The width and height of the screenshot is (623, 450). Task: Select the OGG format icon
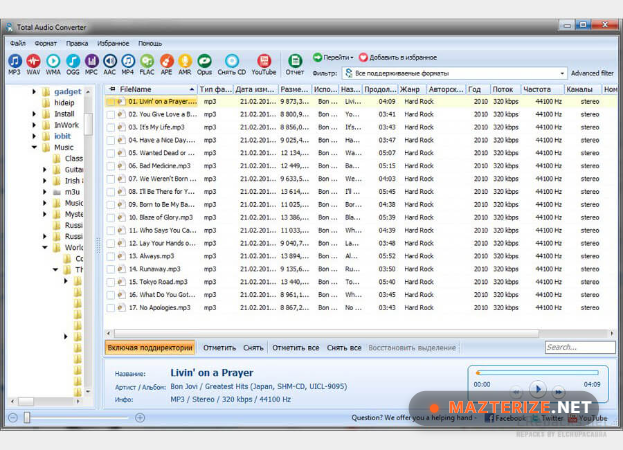72,64
